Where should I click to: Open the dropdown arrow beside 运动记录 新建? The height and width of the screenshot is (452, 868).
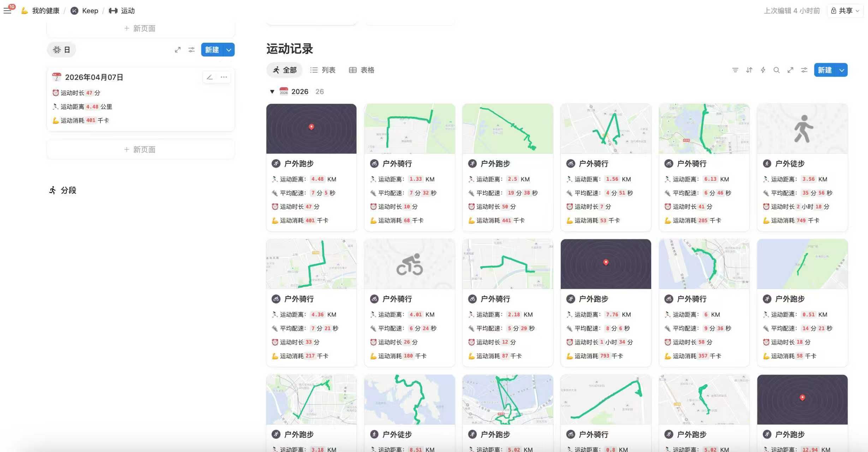click(x=842, y=70)
